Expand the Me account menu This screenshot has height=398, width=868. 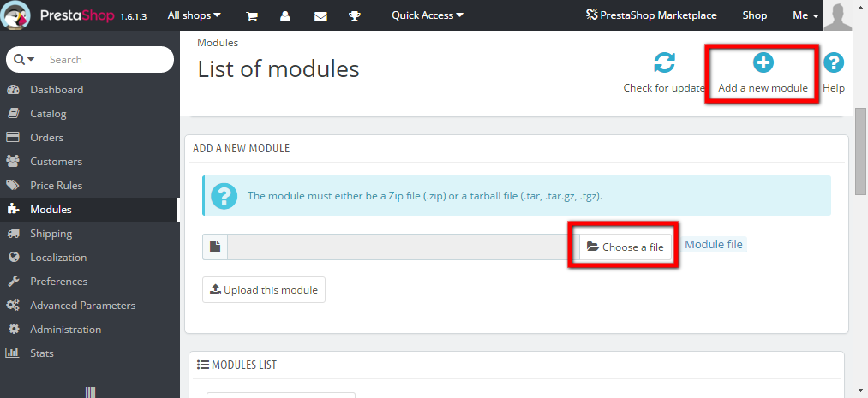point(805,15)
